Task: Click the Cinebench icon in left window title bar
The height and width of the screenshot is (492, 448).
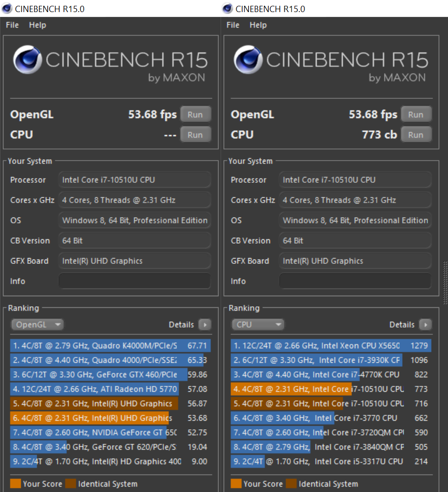Action: [x=7, y=9]
